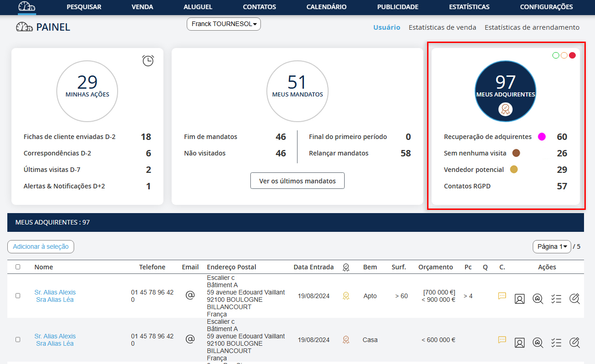Open the checklist icon in second row
This screenshot has height=364, width=595.
point(556,343)
